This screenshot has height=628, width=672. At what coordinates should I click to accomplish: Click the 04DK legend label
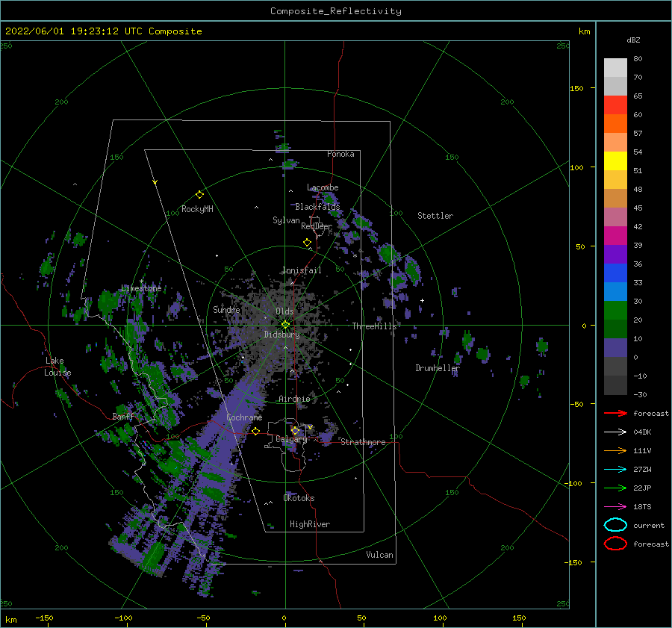pyautogui.click(x=642, y=432)
